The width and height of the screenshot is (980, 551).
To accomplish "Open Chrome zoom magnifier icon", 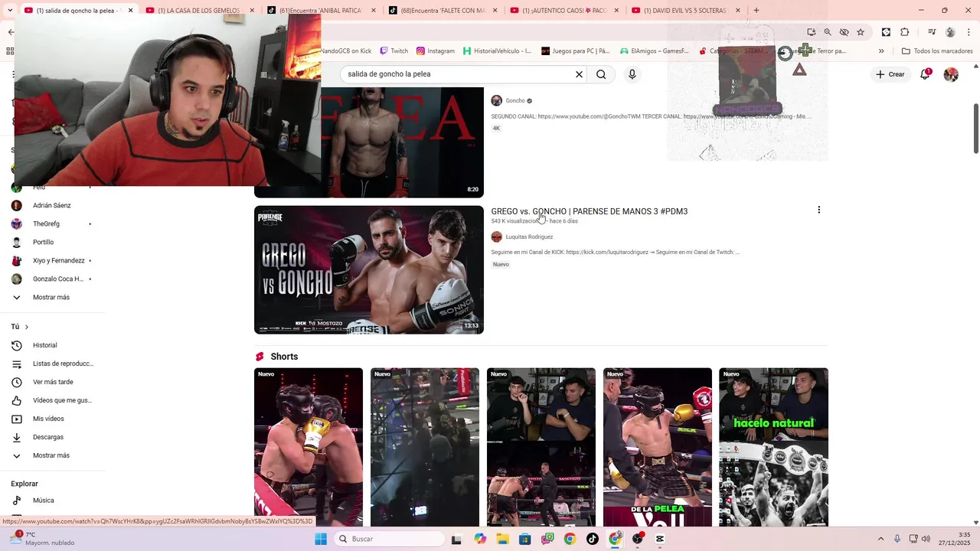I will [828, 32].
